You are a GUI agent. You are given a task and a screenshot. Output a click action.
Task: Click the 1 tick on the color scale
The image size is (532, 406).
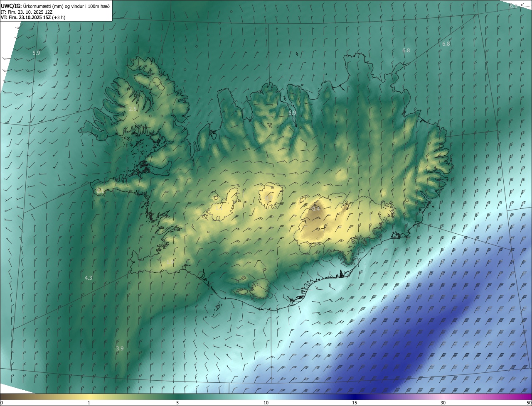pos(89,403)
